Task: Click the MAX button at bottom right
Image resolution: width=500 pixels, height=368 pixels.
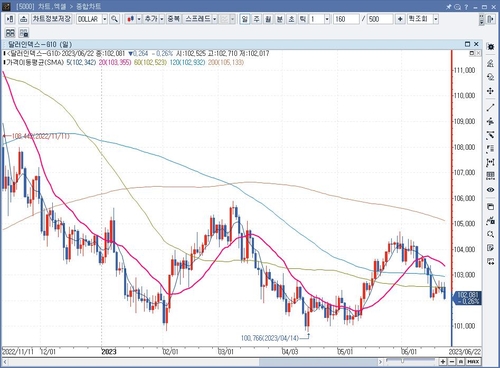Action: coord(473,362)
